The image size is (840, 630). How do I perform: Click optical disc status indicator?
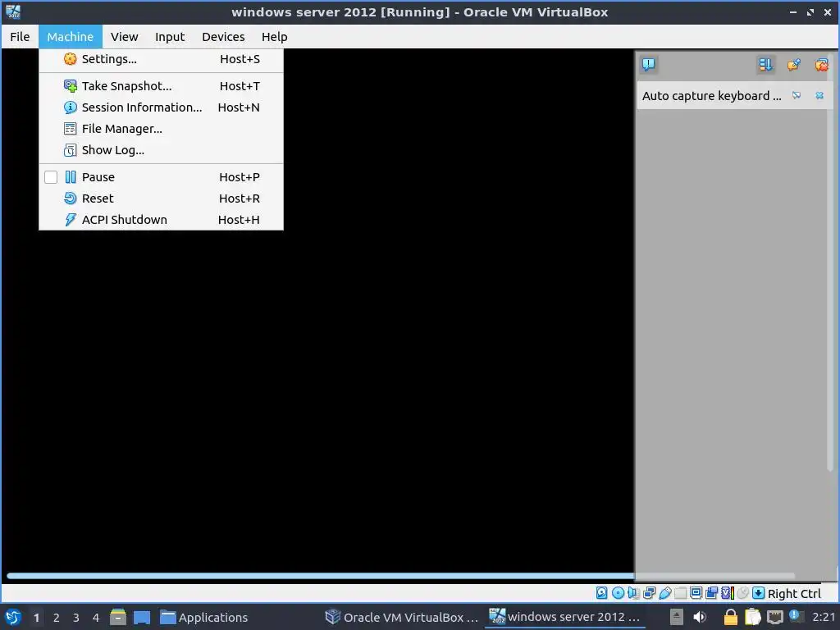point(618,592)
